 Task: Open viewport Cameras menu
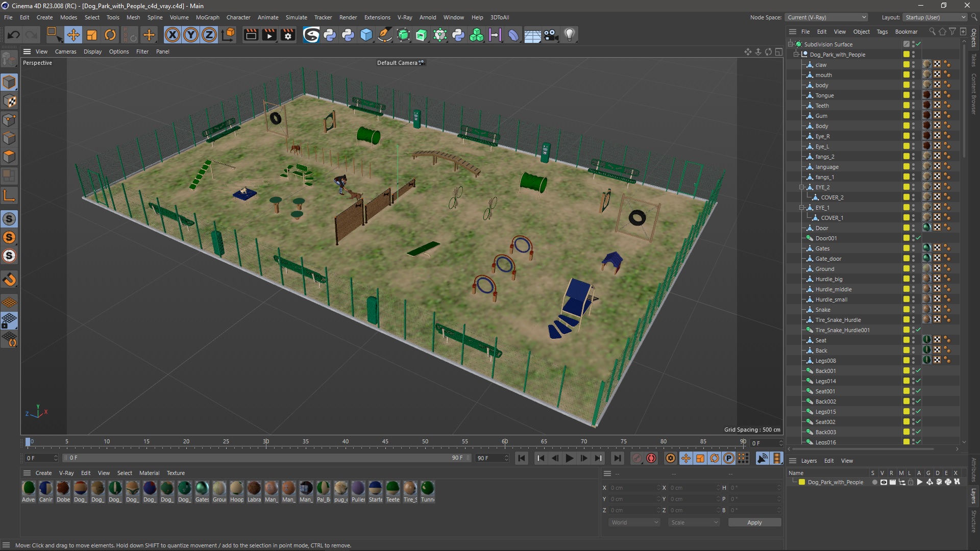[x=65, y=52]
